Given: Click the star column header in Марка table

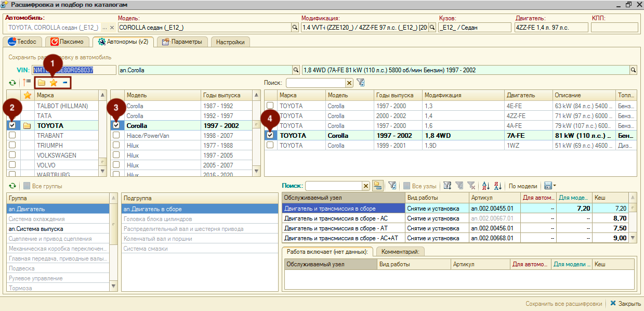Looking at the screenshot, I should (x=28, y=95).
